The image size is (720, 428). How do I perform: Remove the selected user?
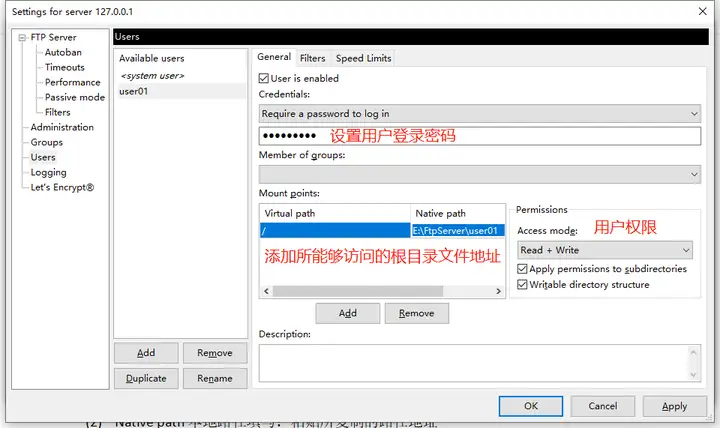coord(215,353)
